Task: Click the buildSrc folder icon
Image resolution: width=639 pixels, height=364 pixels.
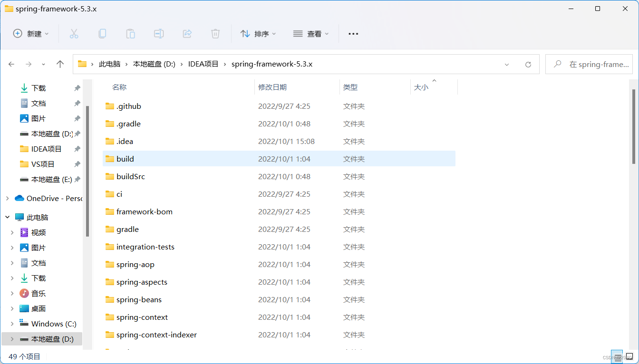Action: click(x=110, y=176)
